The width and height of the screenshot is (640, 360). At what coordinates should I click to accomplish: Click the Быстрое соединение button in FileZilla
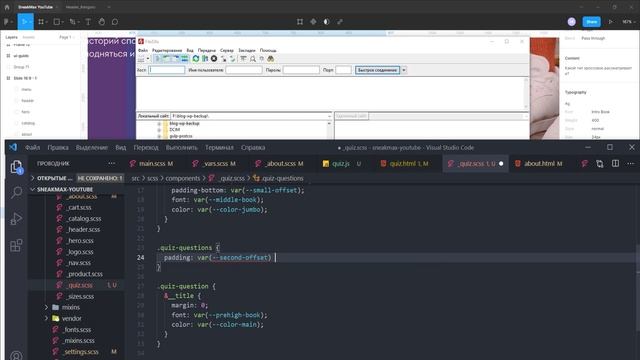click(x=377, y=70)
